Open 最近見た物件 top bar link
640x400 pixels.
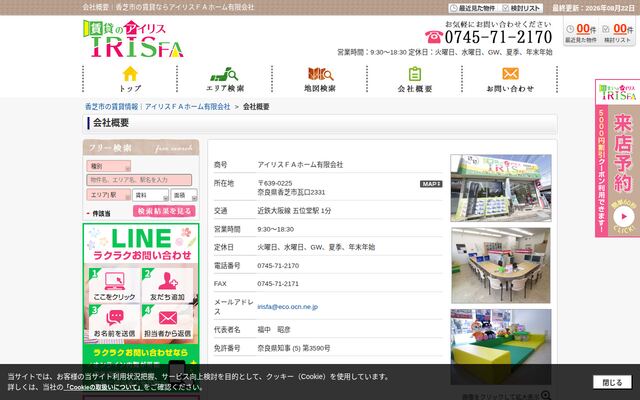(473, 8)
